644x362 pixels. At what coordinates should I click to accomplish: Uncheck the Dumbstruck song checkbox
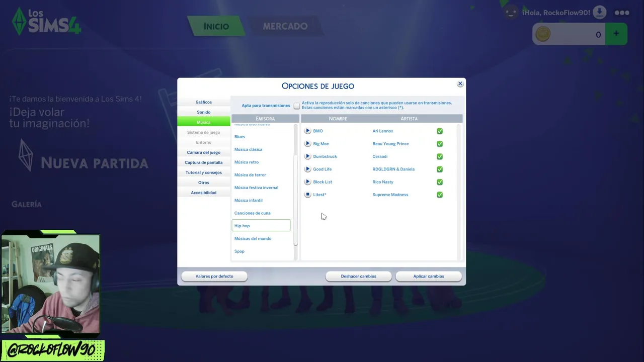[x=440, y=156]
